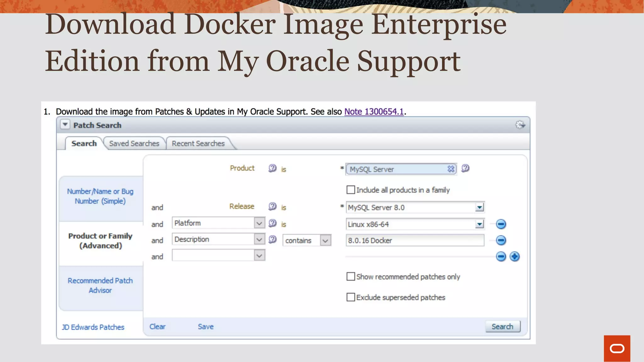
Task: Switch to Recent Searches tab
Action: click(x=198, y=143)
